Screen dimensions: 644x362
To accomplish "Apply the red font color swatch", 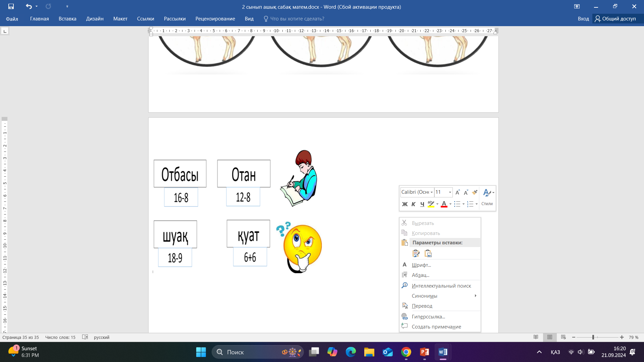I will click(x=444, y=204).
